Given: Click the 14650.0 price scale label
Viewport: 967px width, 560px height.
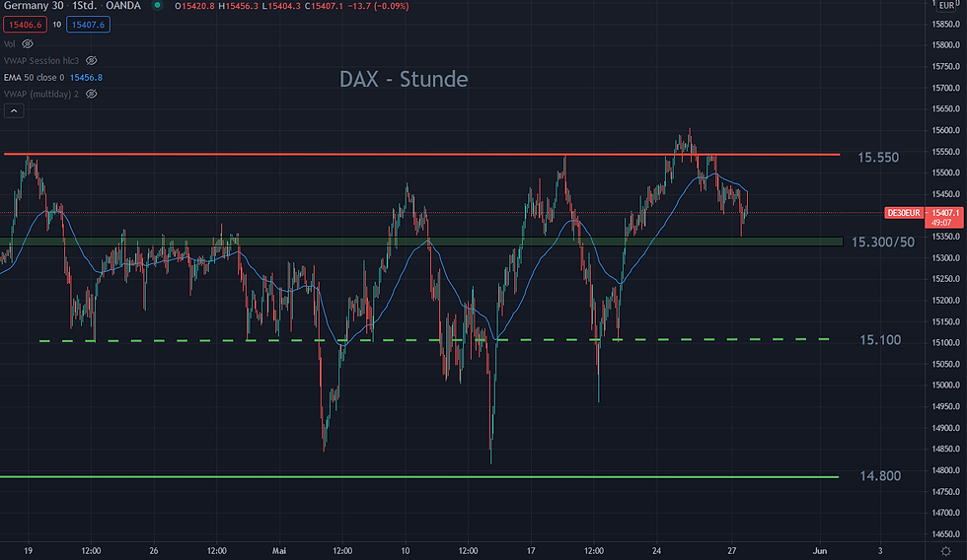Looking at the screenshot, I should point(945,534).
